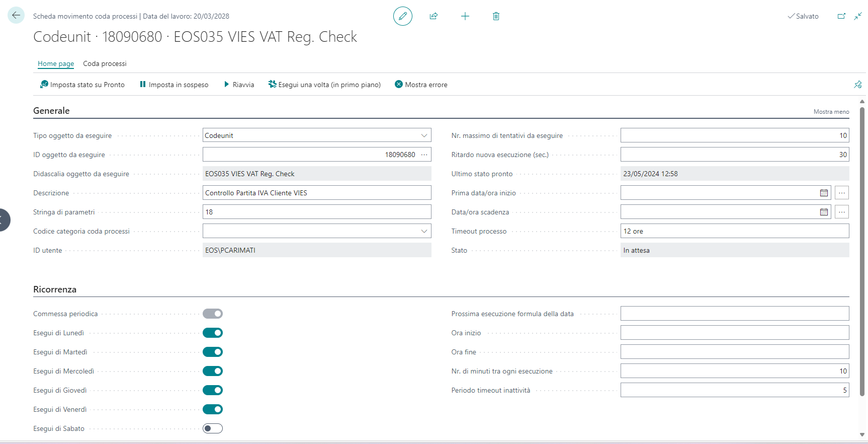Click Imposta stato su Pronto
This screenshot has height=444, width=868.
click(x=82, y=85)
